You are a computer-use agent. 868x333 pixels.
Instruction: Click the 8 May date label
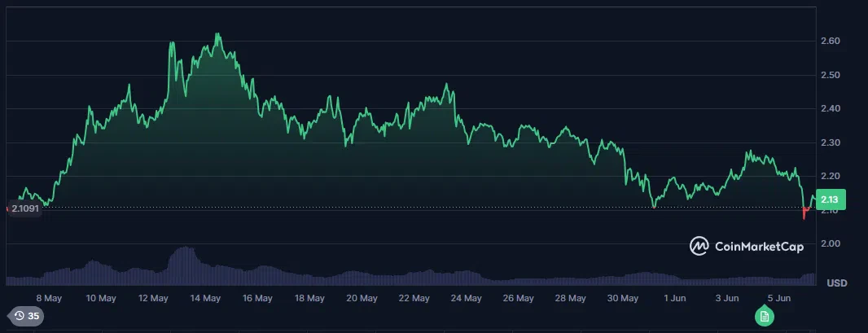point(48,298)
